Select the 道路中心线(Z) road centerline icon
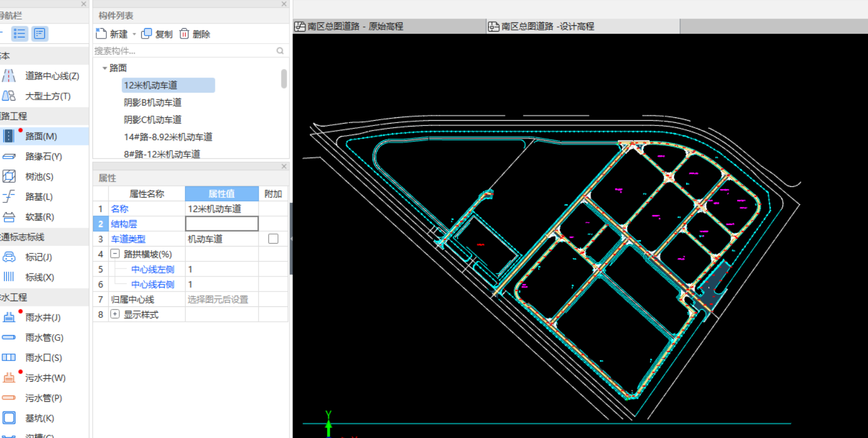Screen dimensions: 868x438 pos(9,76)
